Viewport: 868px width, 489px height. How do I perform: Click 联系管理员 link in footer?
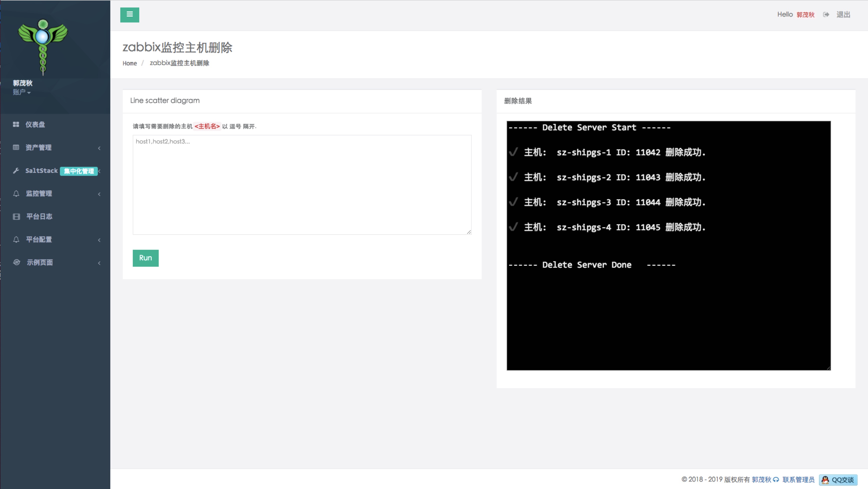tap(798, 480)
